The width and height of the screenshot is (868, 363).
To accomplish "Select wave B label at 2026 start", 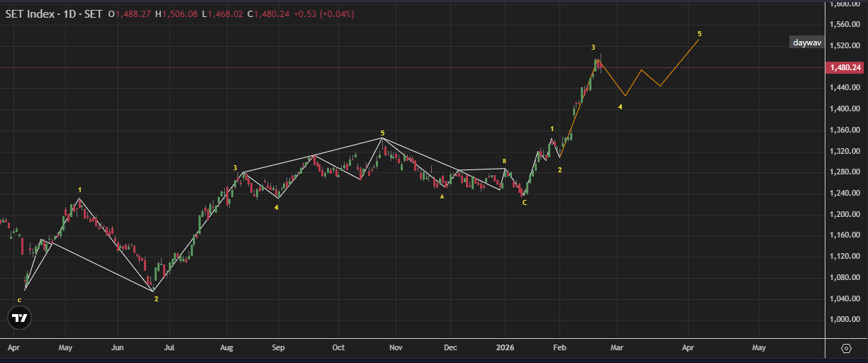I will 504,161.
